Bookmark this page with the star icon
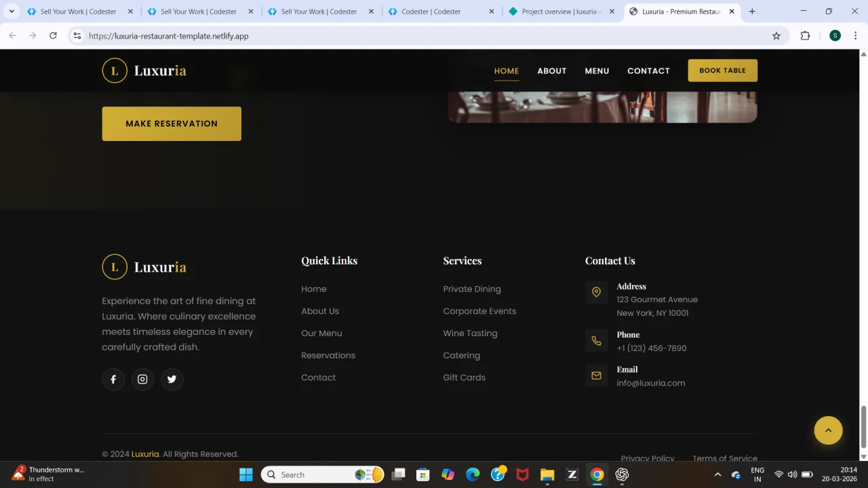868x488 pixels. tap(776, 36)
